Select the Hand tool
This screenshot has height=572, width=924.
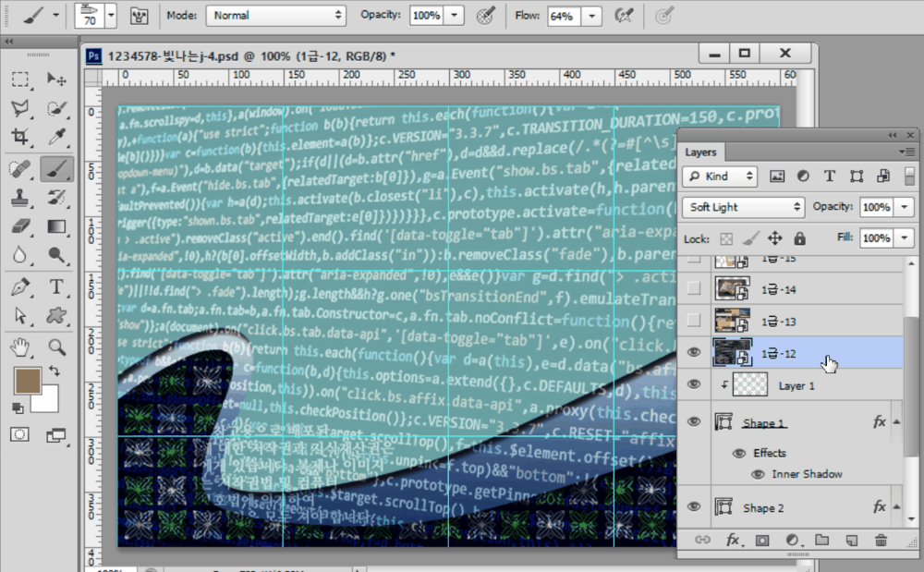click(20, 347)
